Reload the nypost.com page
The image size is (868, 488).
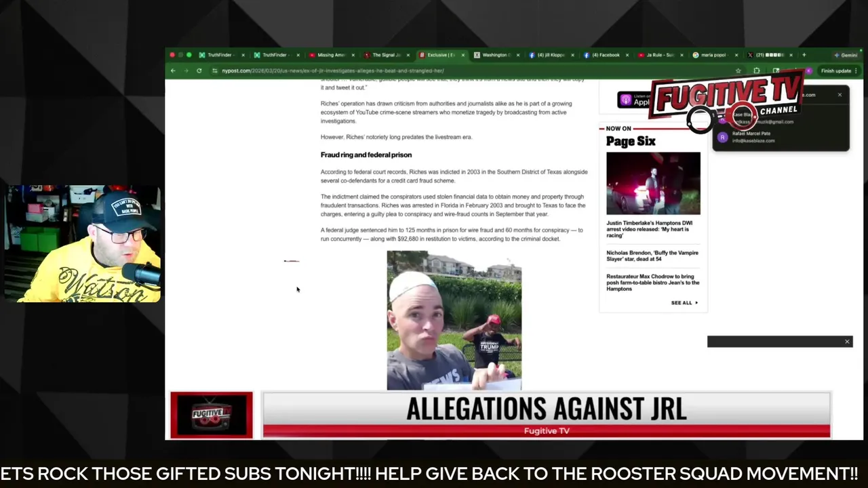(x=199, y=70)
